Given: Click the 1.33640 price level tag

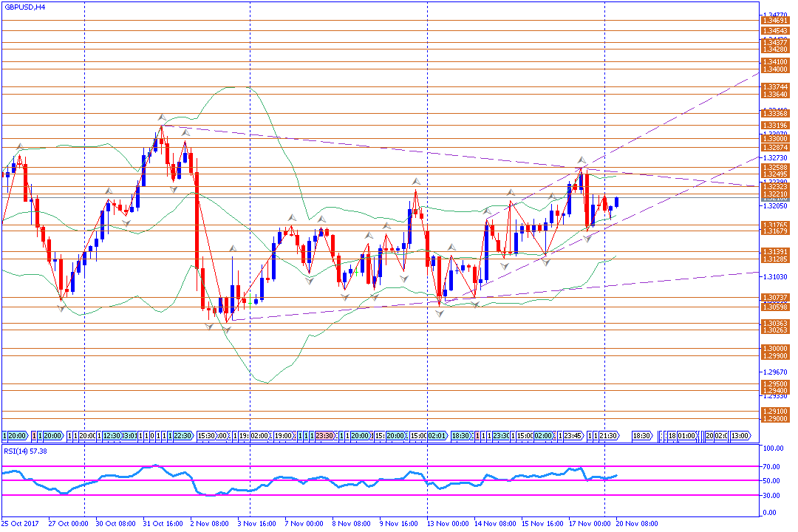Looking at the screenshot, I should [x=775, y=94].
